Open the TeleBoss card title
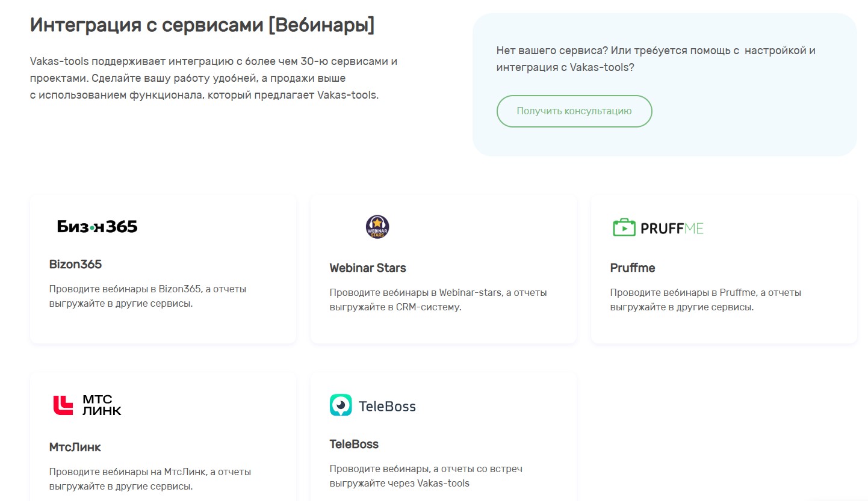 coord(354,444)
